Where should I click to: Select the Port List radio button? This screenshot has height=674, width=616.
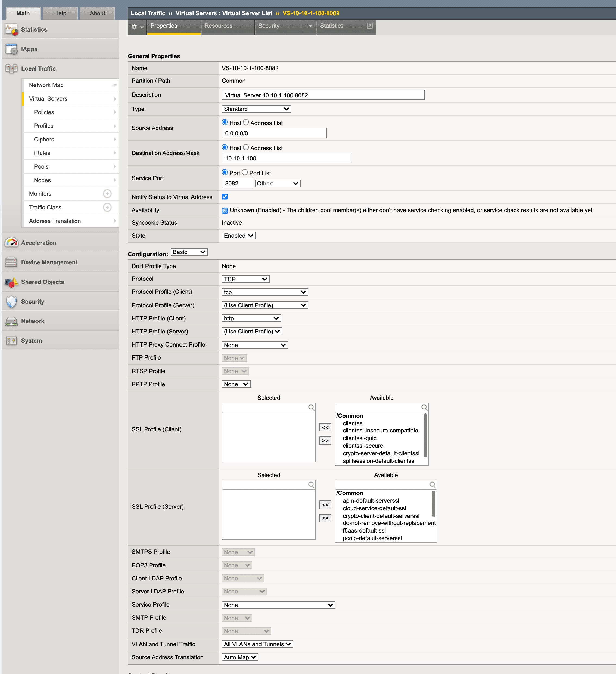[245, 172]
